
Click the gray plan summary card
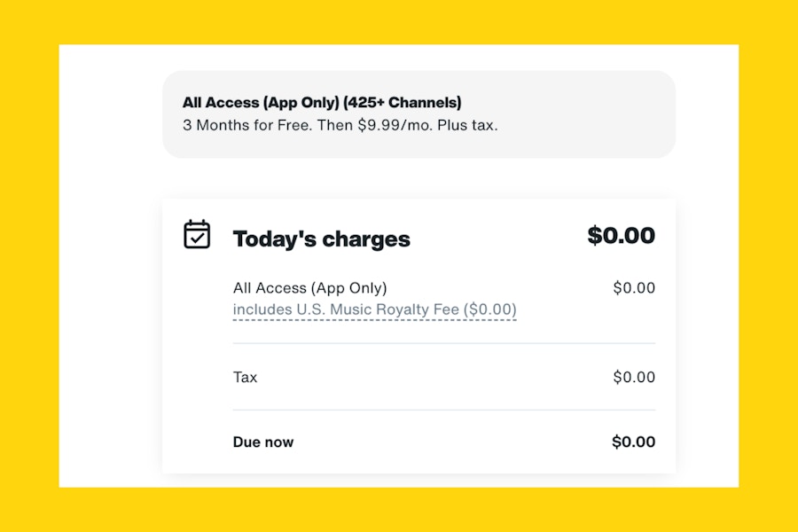pyautogui.click(x=419, y=114)
